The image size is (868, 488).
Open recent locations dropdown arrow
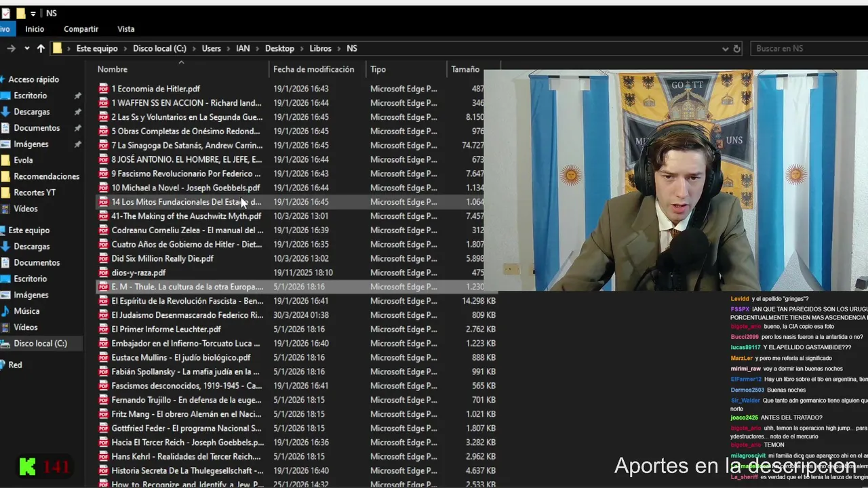[x=26, y=48]
